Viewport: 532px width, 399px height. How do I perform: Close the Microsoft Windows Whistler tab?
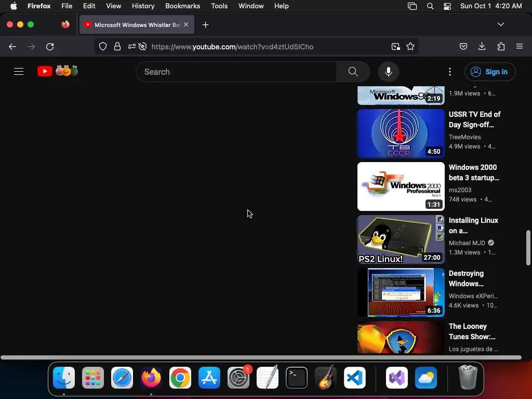click(x=186, y=24)
